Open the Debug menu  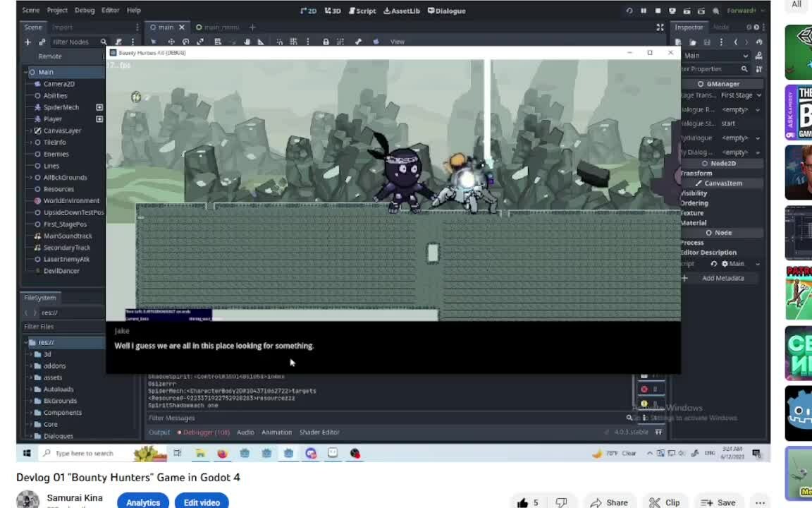(85, 11)
